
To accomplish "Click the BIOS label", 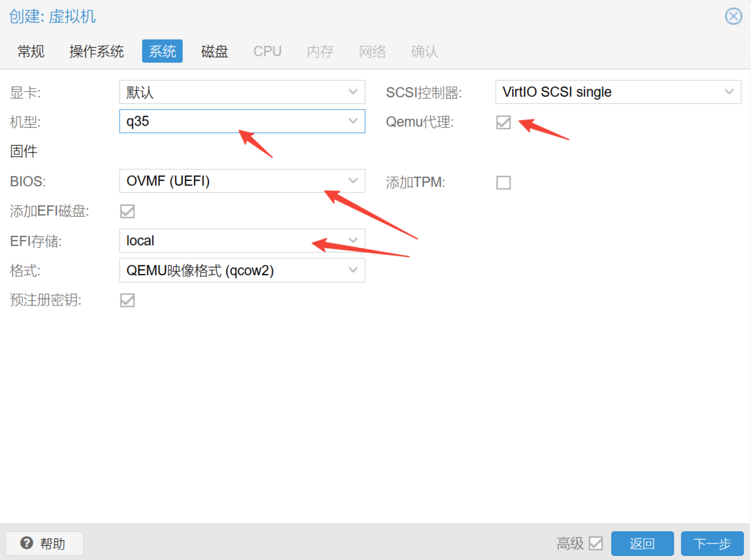I will [x=28, y=181].
